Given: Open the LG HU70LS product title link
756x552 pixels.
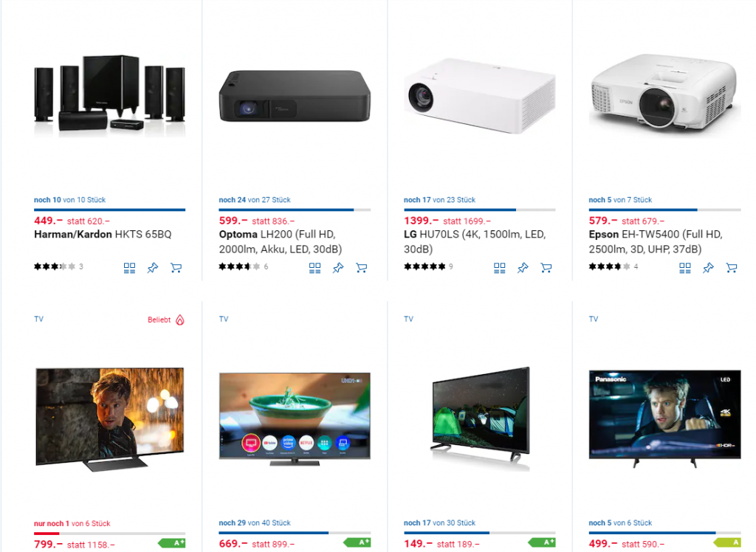Looking at the screenshot, I should (475, 241).
